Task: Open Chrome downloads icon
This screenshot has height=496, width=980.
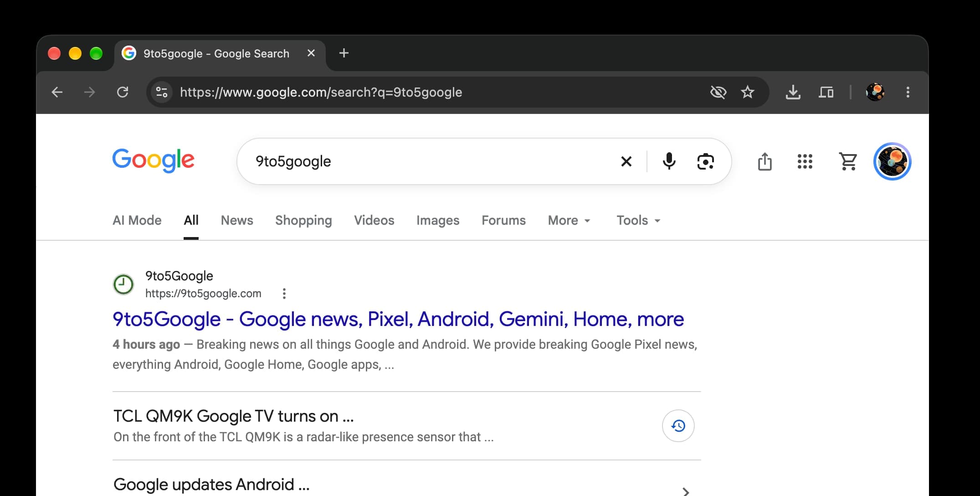Action: pyautogui.click(x=793, y=93)
